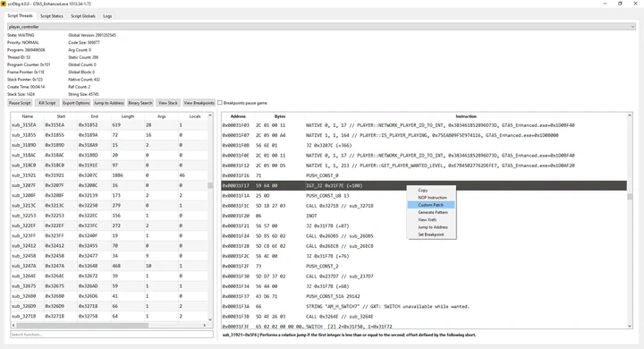This screenshot has width=644, height=349.
Task: Switch to the Logs tab
Action: (x=107, y=16)
